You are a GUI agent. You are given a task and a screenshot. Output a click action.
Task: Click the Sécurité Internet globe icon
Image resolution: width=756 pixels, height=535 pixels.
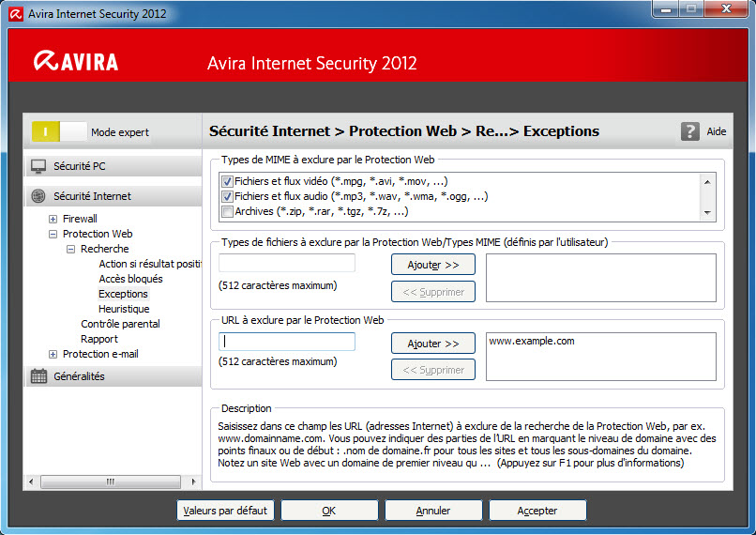[38, 196]
